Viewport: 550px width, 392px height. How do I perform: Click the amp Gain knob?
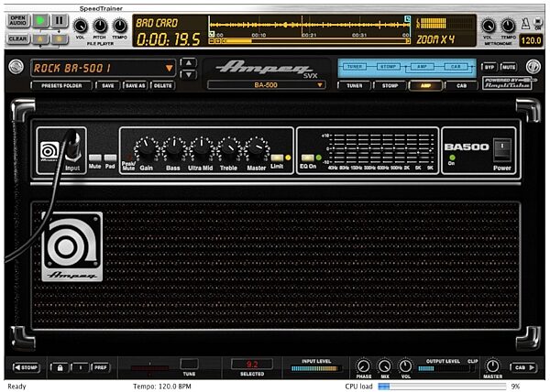coord(147,148)
